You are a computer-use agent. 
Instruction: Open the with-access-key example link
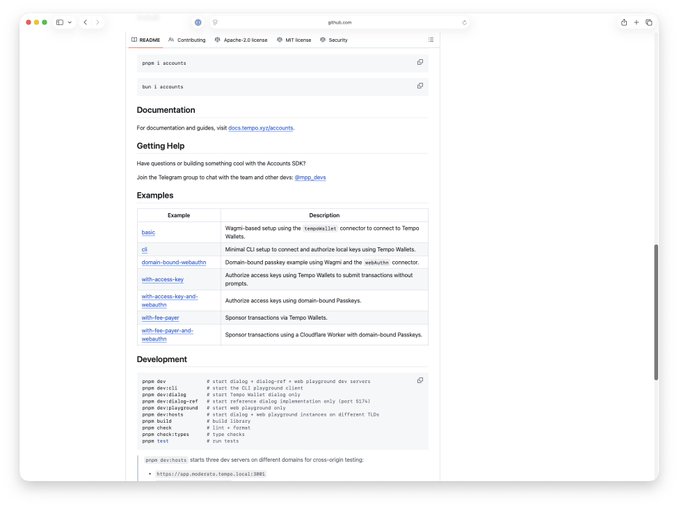(x=162, y=280)
